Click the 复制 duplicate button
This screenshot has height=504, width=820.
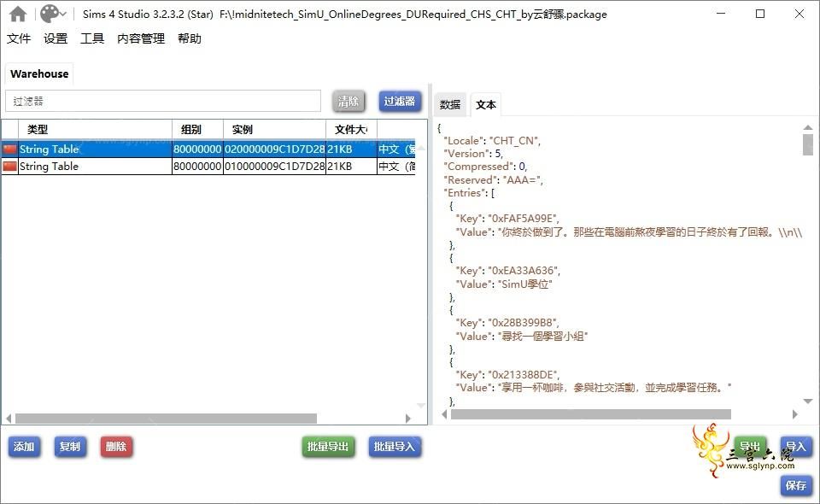70,447
